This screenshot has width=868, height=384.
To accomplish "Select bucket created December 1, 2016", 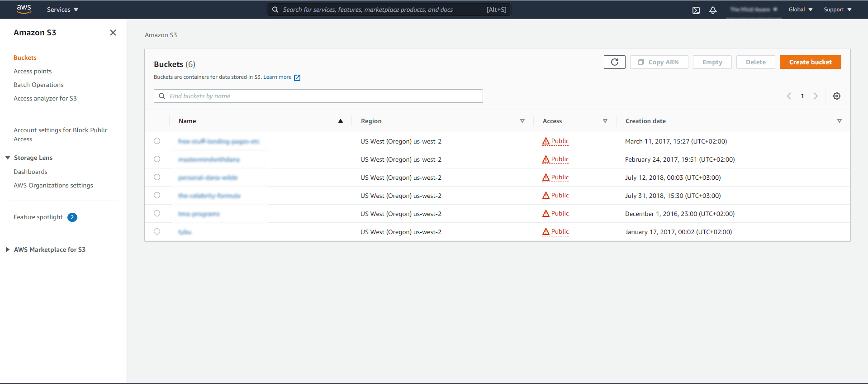I will 157,213.
